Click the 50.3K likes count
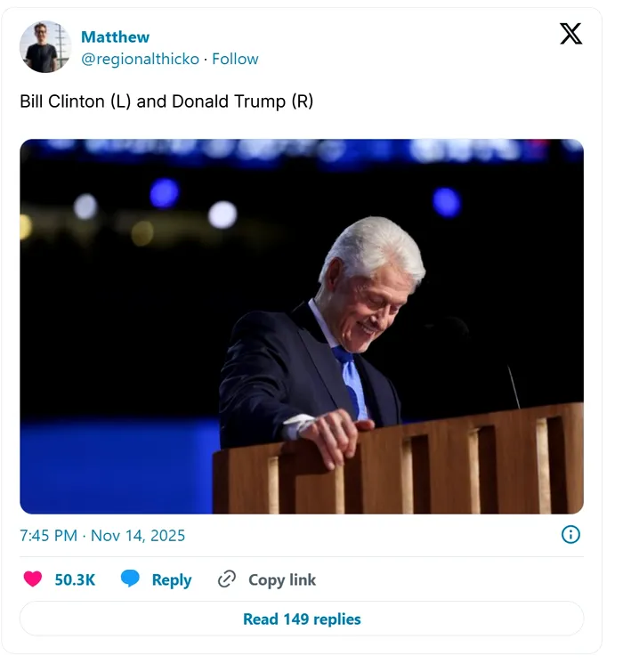Screen dimensions: 623x672 [75, 579]
